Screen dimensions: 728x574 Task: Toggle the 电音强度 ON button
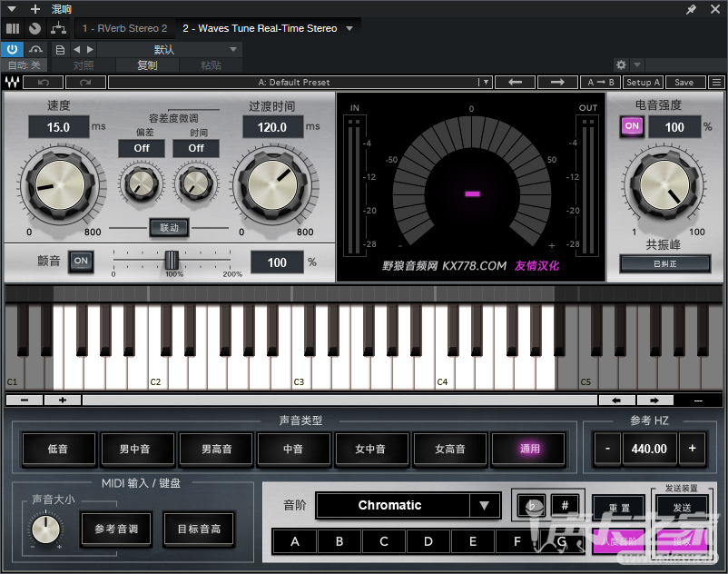point(632,126)
